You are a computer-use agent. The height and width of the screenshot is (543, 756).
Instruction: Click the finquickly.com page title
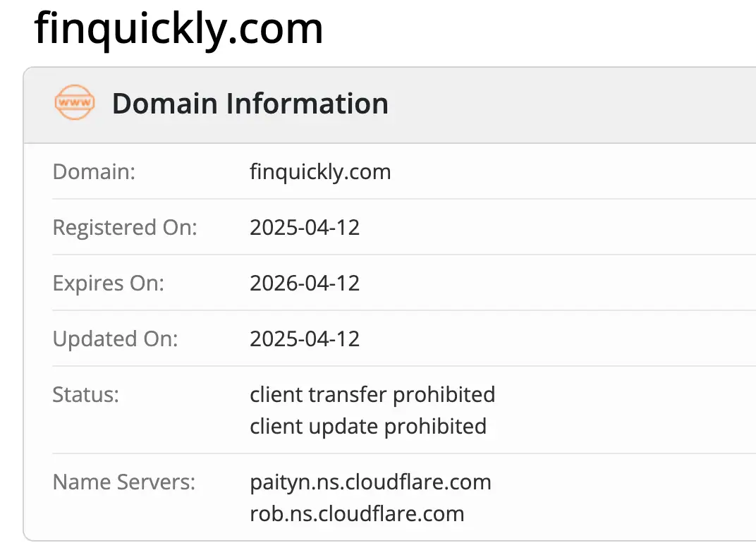point(178,29)
